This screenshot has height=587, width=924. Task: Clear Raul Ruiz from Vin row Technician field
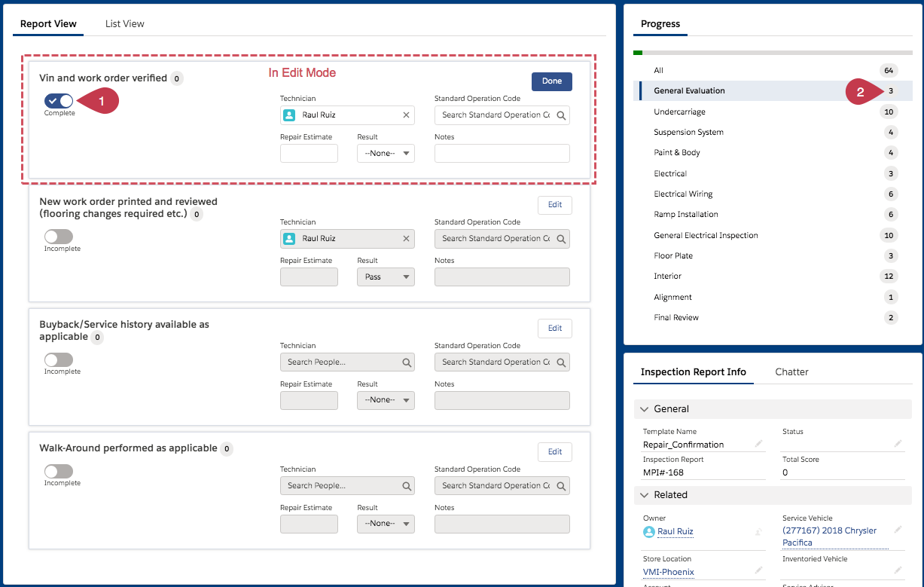pyautogui.click(x=407, y=115)
